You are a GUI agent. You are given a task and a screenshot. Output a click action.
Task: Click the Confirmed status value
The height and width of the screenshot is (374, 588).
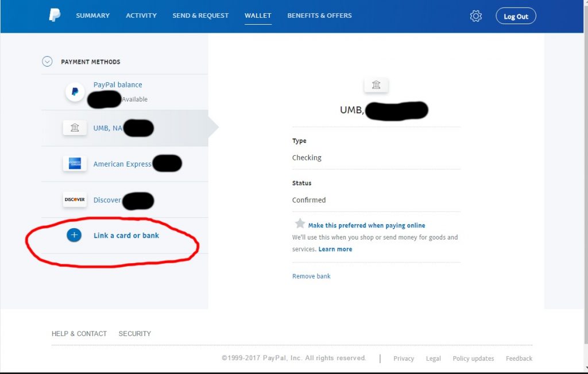(x=308, y=200)
